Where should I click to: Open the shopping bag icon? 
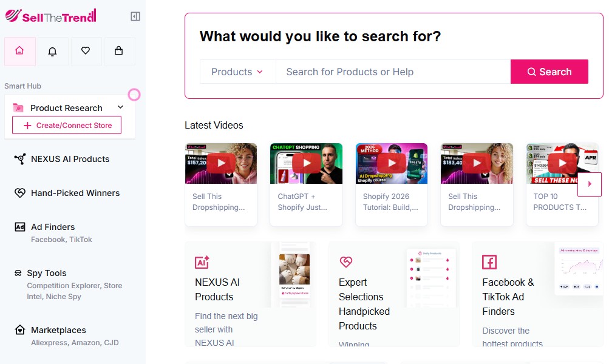(x=119, y=52)
